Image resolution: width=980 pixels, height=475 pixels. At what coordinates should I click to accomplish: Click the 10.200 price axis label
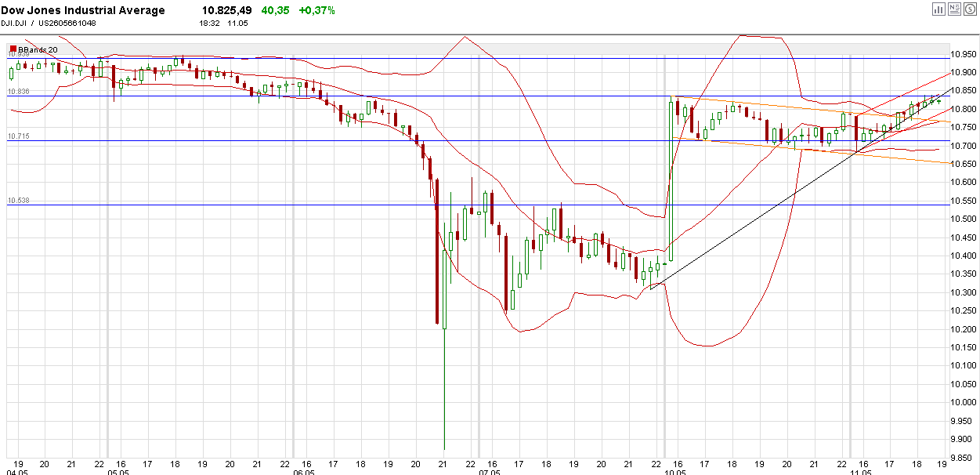coord(963,329)
